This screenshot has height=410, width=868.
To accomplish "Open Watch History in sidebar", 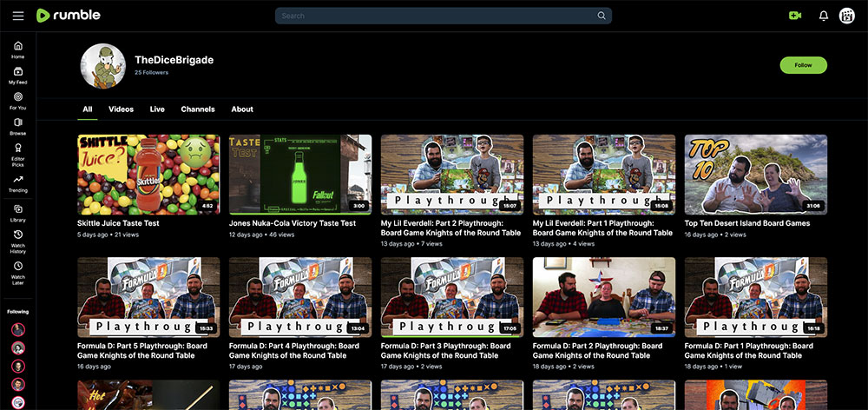I will click(x=17, y=241).
